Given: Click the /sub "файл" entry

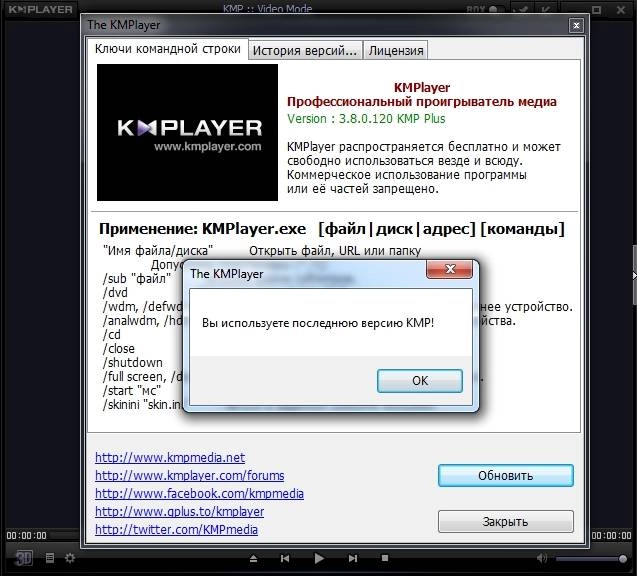Looking at the screenshot, I should [137, 279].
